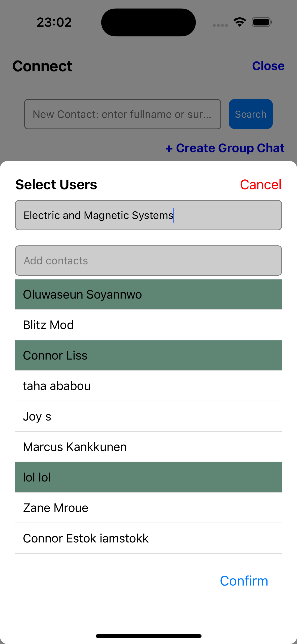
Task: Select taha ababou in the user list
Action: pos(148,386)
